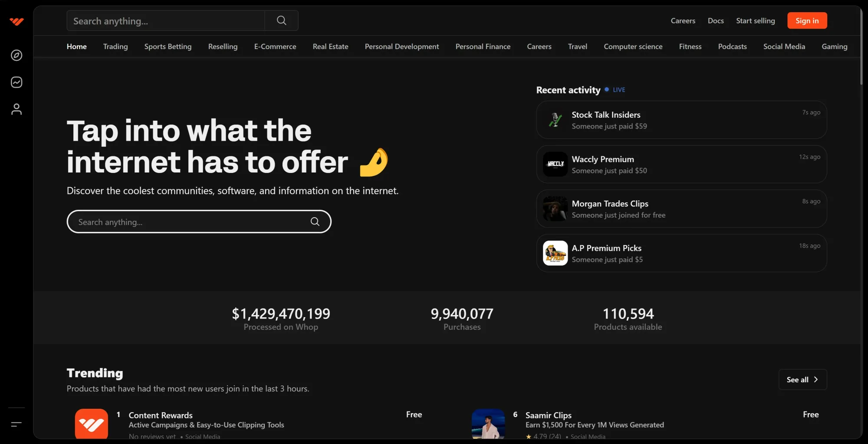Open the A.P Premium Picks title
The width and height of the screenshot is (868, 444).
coord(607,248)
